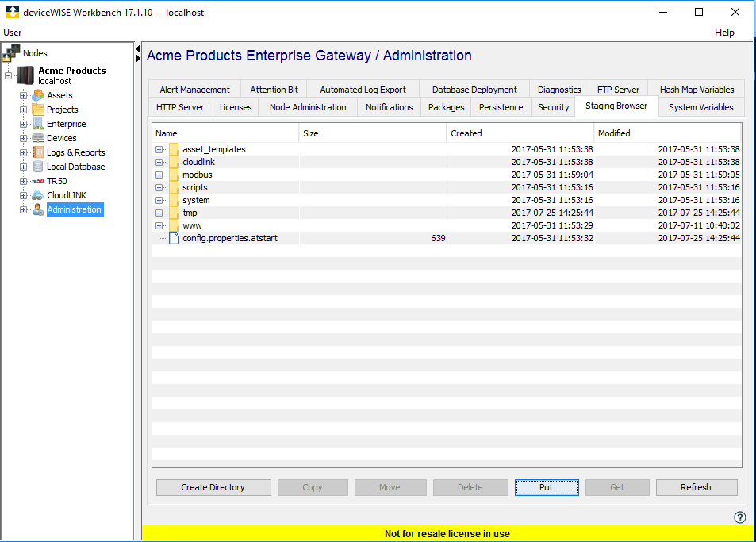Screen dimensions: 756x542
Task: Click the Enterprise building icon
Action: [x=38, y=124]
